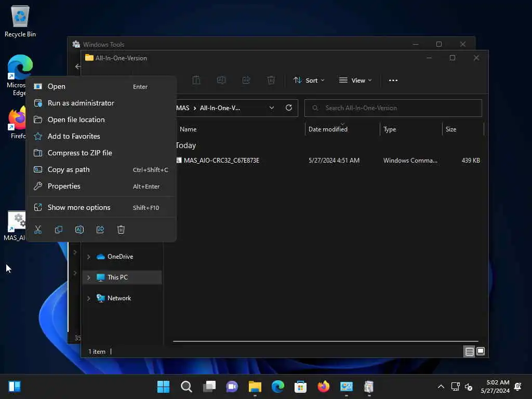Click the Rename icon in context menu
The image size is (532, 399).
79,230
